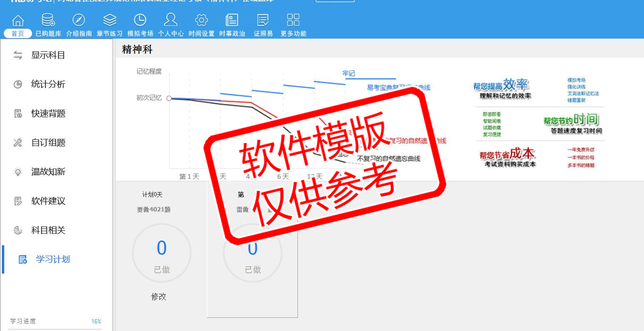Click the 修改 link under plan
This screenshot has height=331, width=644.
pyautogui.click(x=159, y=297)
